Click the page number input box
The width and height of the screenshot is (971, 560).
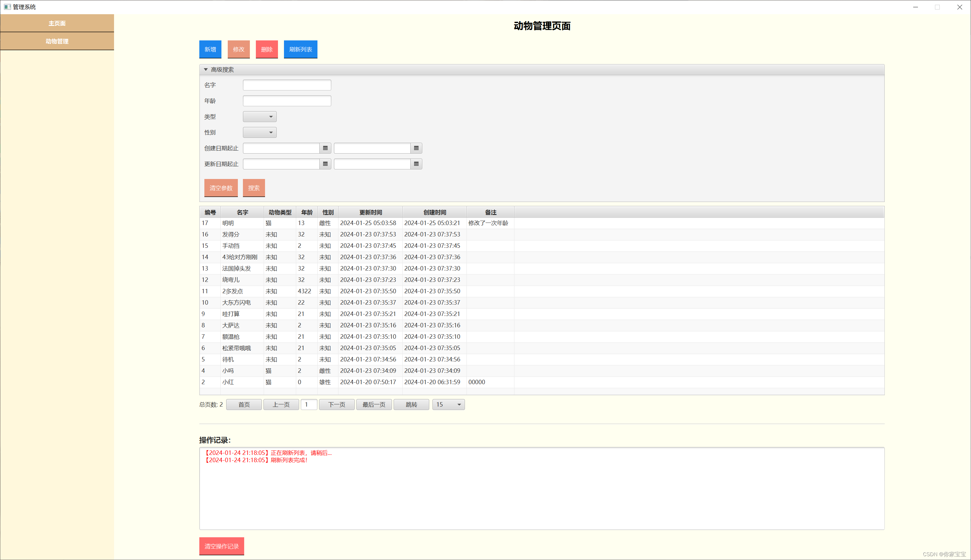tap(309, 405)
